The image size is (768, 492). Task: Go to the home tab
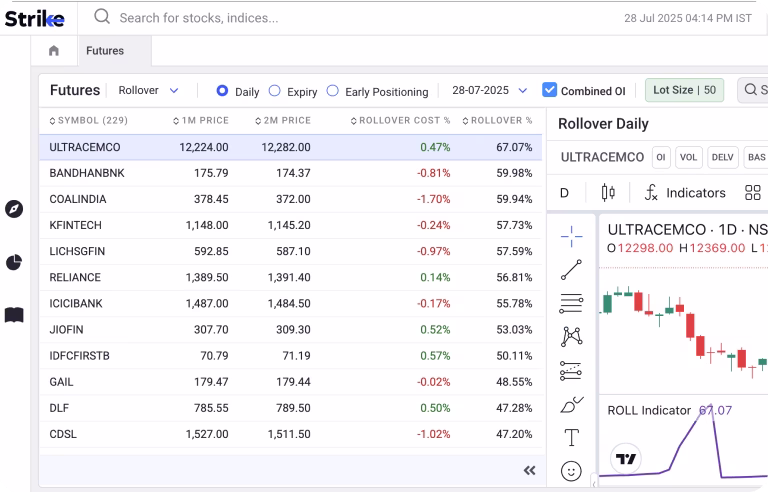pos(54,51)
